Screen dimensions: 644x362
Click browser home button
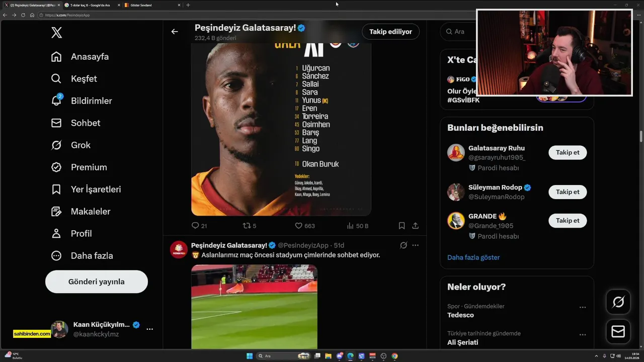[x=32, y=15]
